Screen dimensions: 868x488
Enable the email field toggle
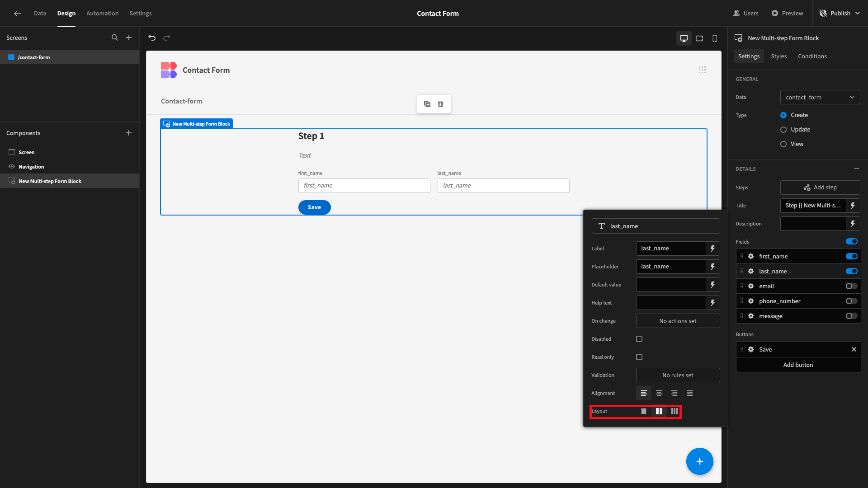click(x=852, y=286)
